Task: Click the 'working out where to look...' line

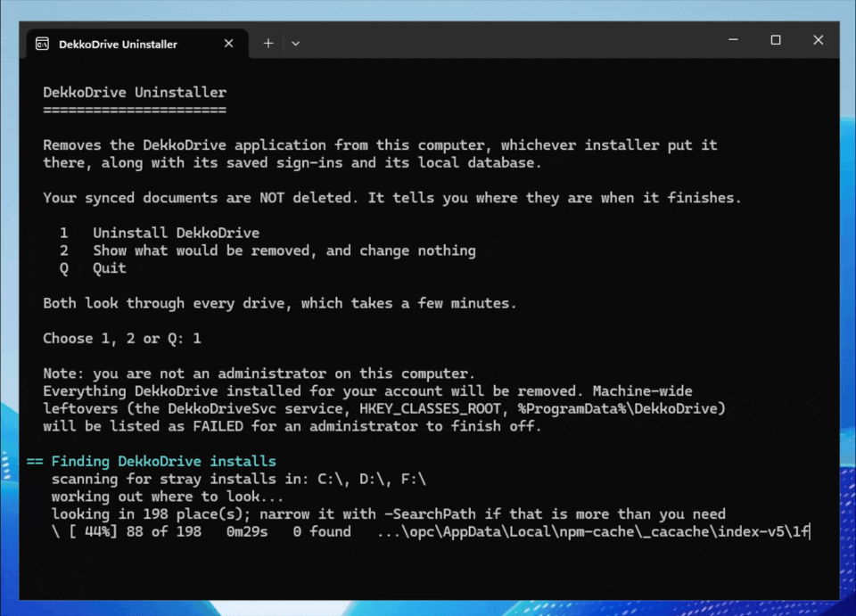Action: (x=168, y=497)
